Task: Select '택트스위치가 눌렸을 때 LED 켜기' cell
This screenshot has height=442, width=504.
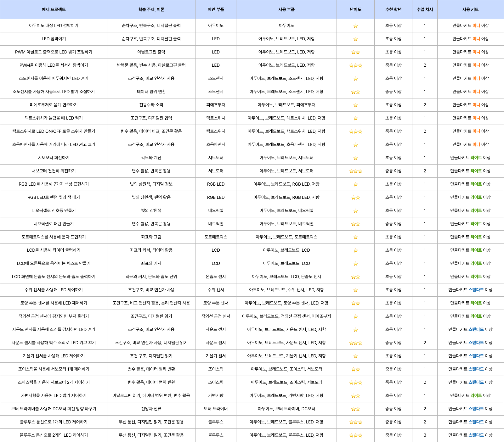Action: (54, 118)
